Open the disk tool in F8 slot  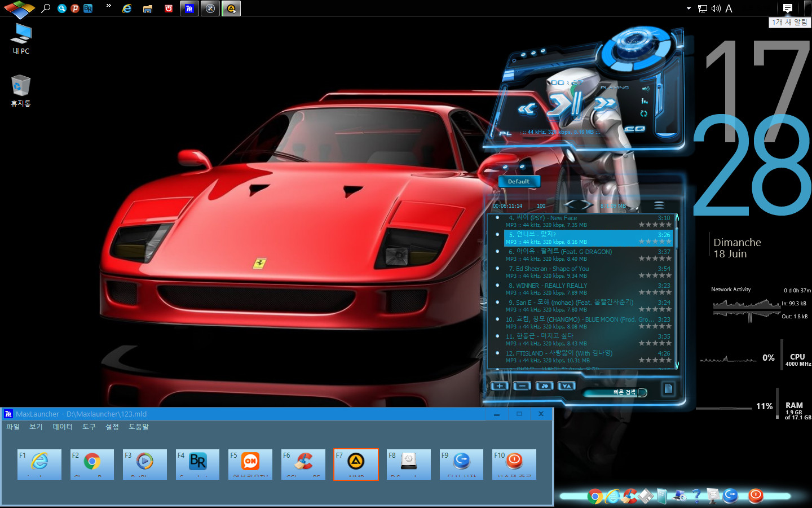coord(409,464)
